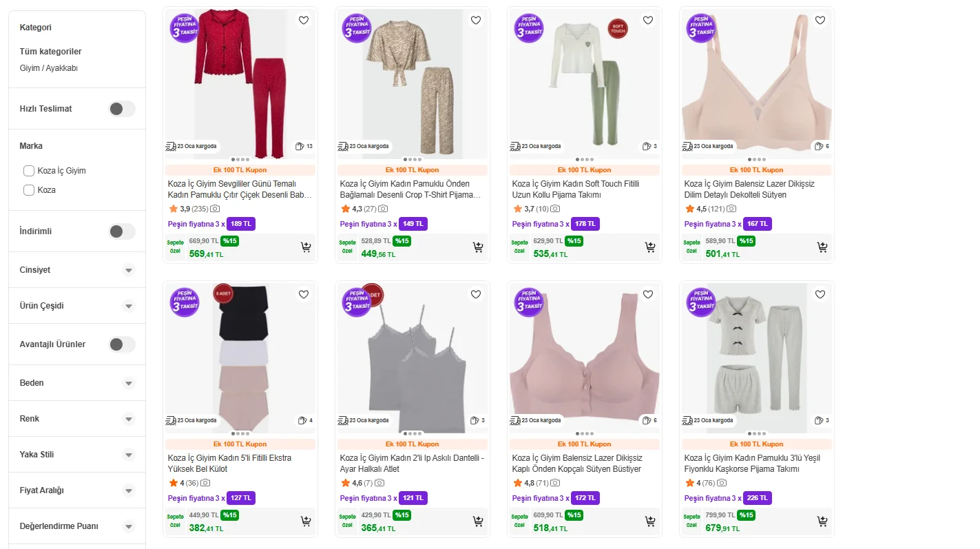Click heart icon on Soft Touch pajama
The image size is (980, 549).
pyautogui.click(x=648, y=21)
